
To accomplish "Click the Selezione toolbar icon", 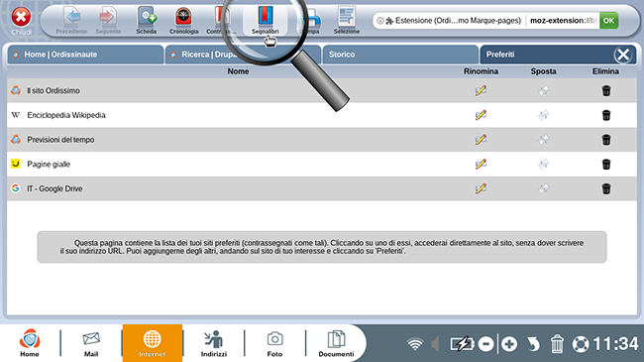I will coord(346,20).
